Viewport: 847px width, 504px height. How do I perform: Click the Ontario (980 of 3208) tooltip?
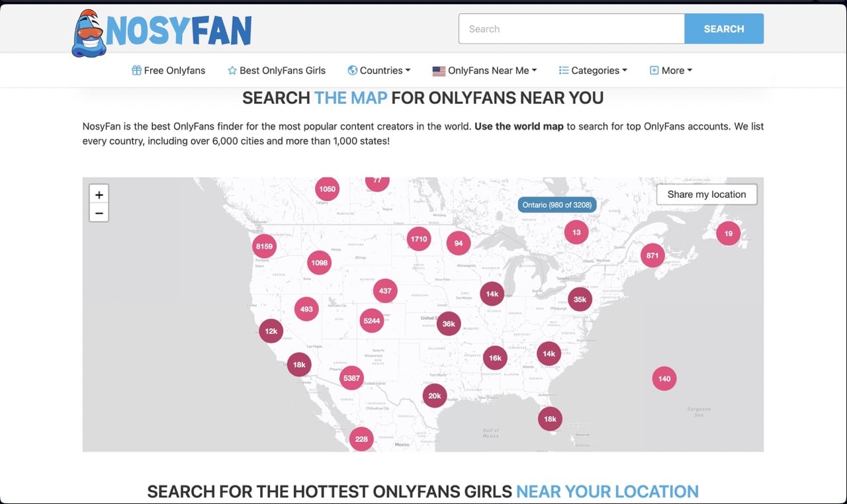click(557, 205)
